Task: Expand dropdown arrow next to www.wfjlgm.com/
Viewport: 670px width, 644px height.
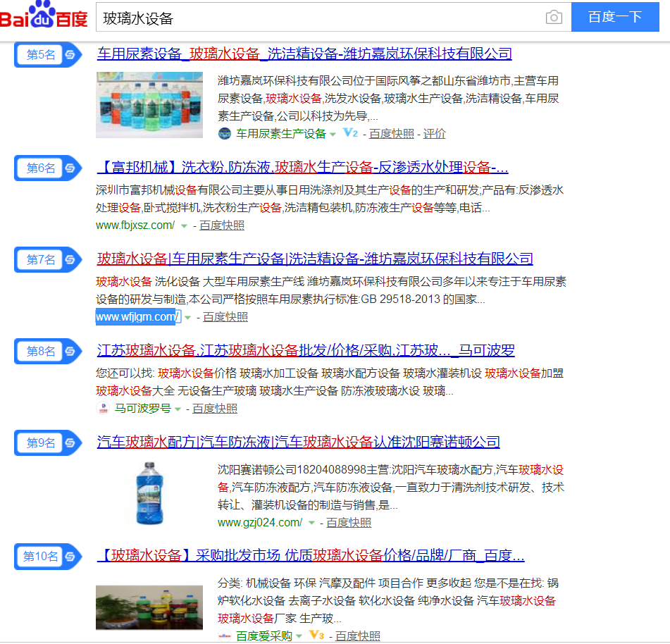Action: [187, 318]
